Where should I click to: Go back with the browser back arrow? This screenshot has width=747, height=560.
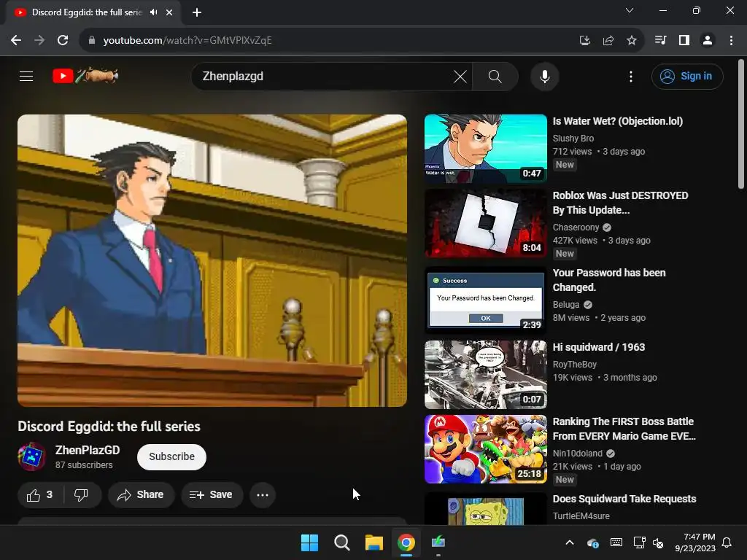click(16, 41)
